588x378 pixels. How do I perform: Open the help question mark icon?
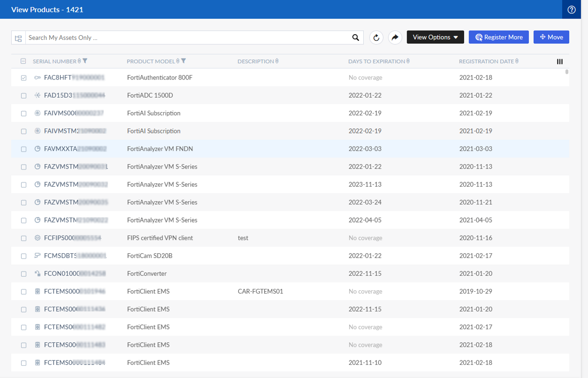click(x=572, y=9)
